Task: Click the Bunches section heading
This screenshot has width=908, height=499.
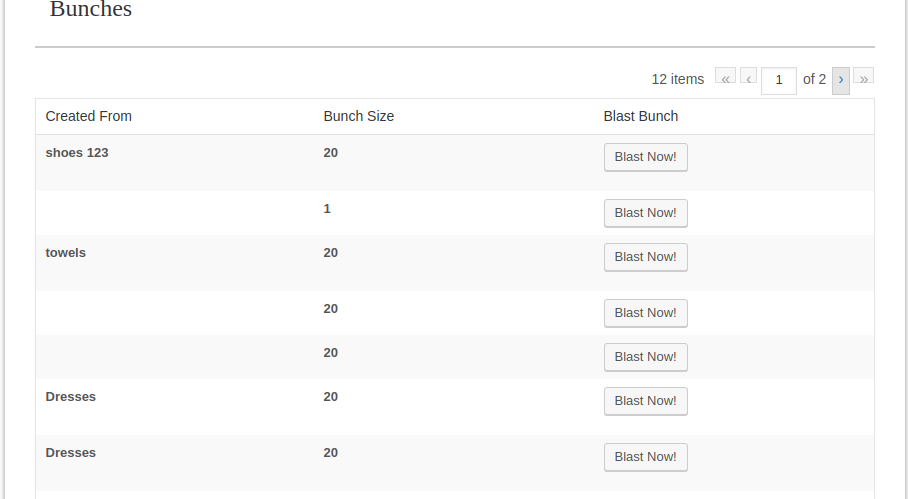Action: pos(91,10)
